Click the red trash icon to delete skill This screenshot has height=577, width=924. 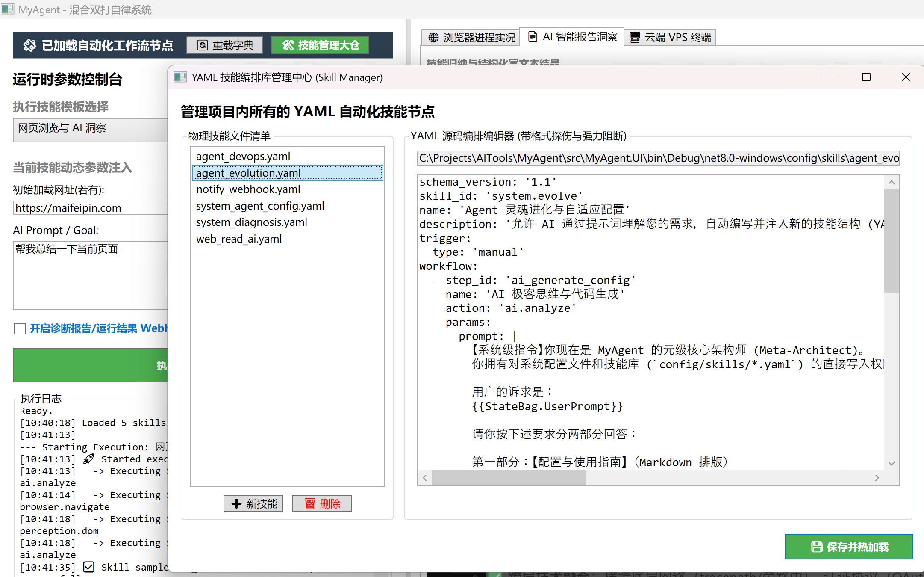tap(310, 504)
